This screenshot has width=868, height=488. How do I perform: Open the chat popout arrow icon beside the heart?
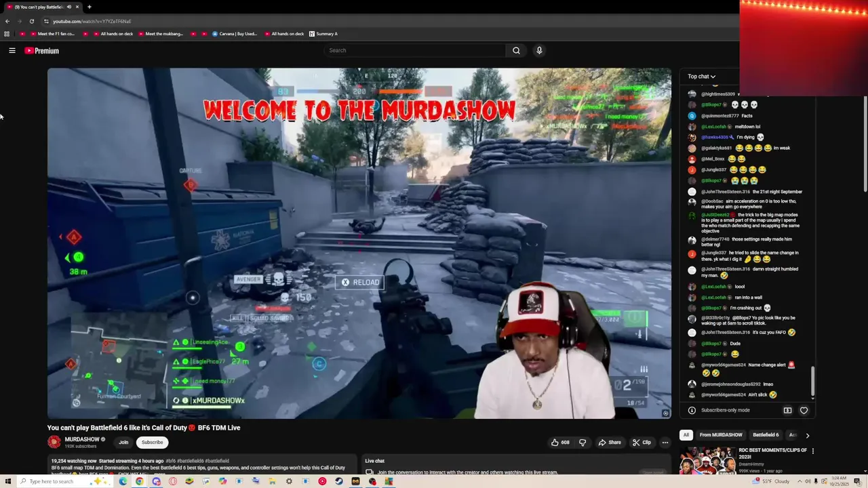tap(787, 410)
